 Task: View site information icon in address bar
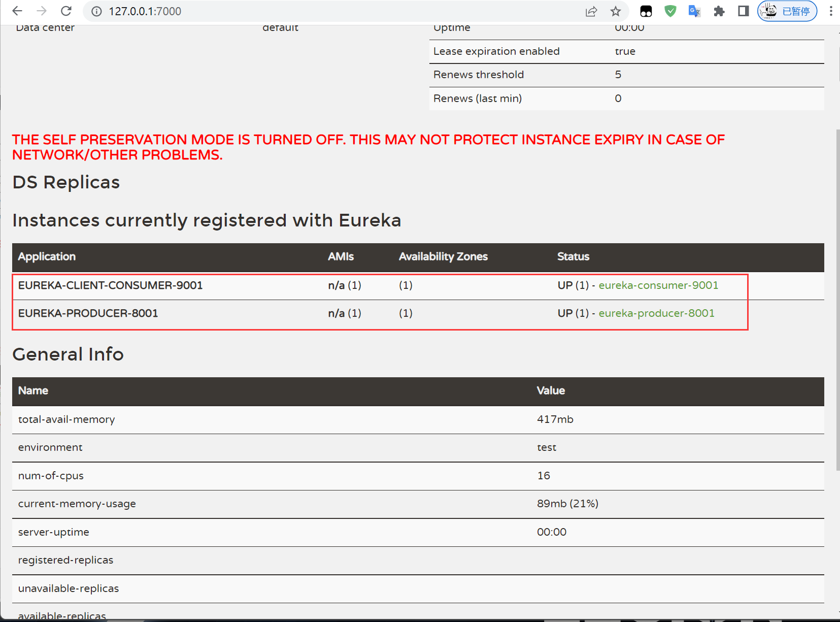pyautogui.click(x=96, y=11)
